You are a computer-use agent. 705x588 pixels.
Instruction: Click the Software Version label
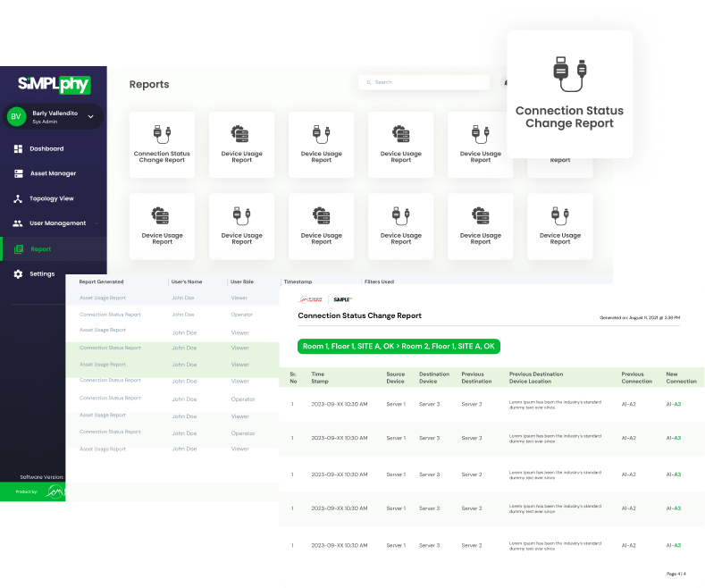42,477
